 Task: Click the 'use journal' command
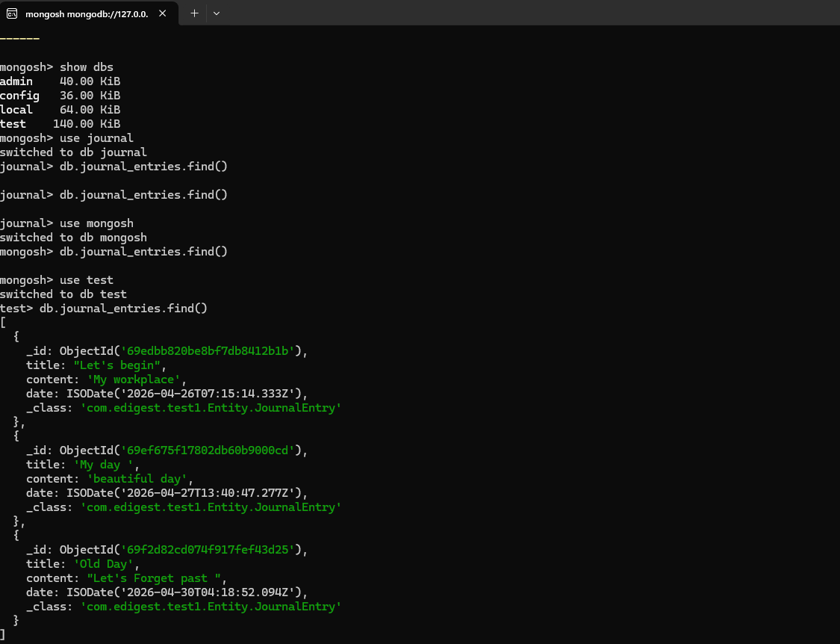96,138
